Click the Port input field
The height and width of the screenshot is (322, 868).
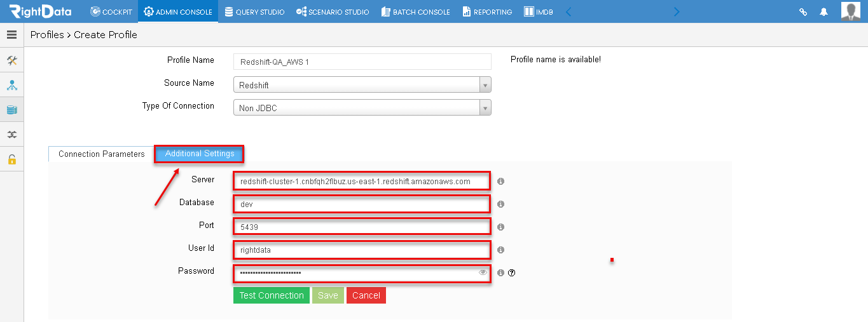tap(362, 227)
